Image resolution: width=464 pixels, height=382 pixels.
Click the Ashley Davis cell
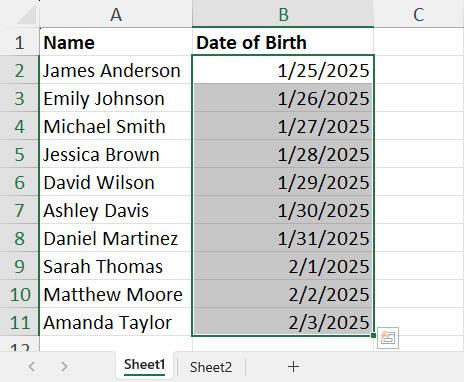point(116,210)
